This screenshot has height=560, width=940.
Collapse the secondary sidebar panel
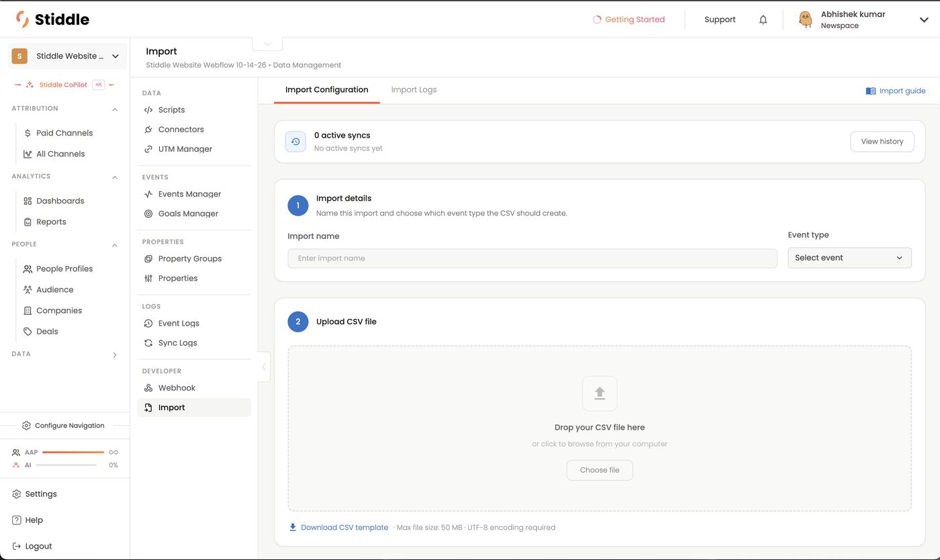pos(264,367)
